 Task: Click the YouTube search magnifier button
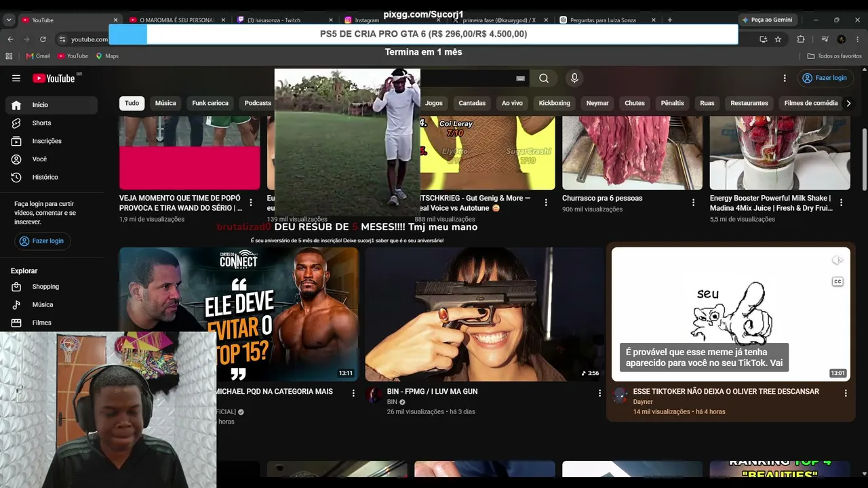[x=544, y=78]
